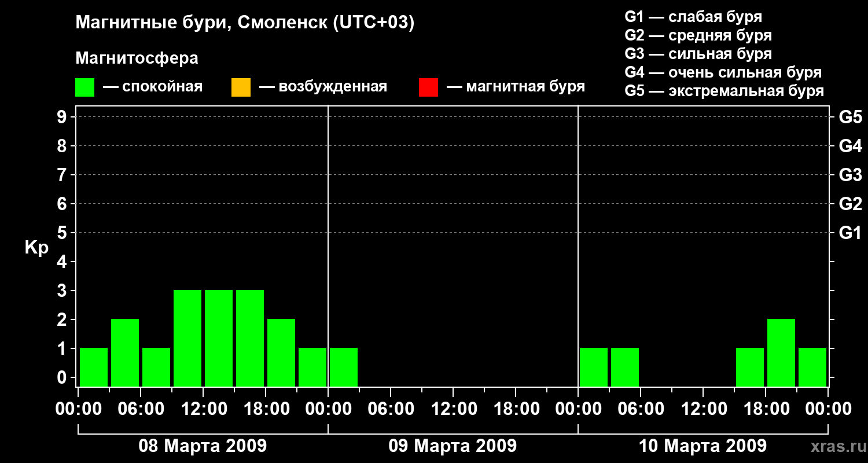Click the only green bar on March 9
The image size is (868, 463).
(344, 367)
